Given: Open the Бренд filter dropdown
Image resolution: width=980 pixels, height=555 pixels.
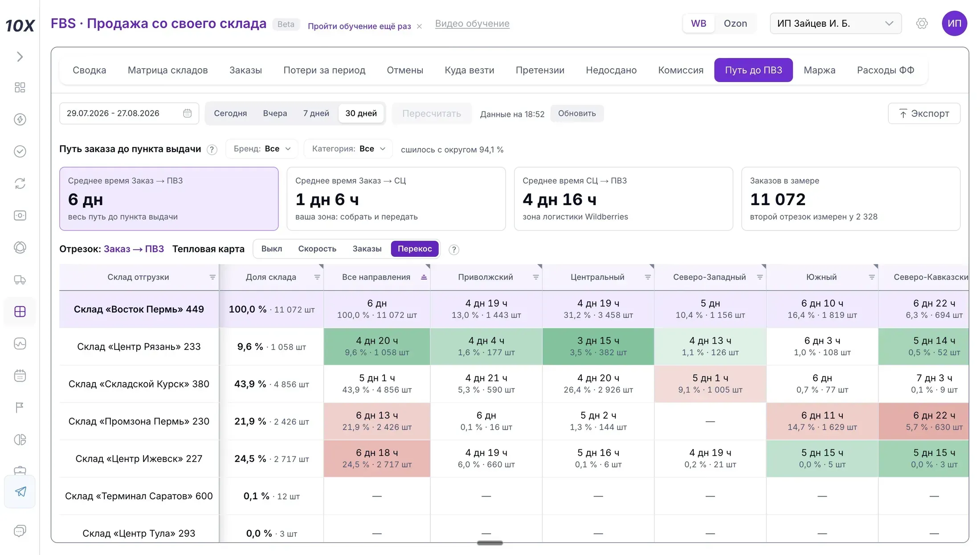Looking at the screenshot, I should click(x=262, y=149).
